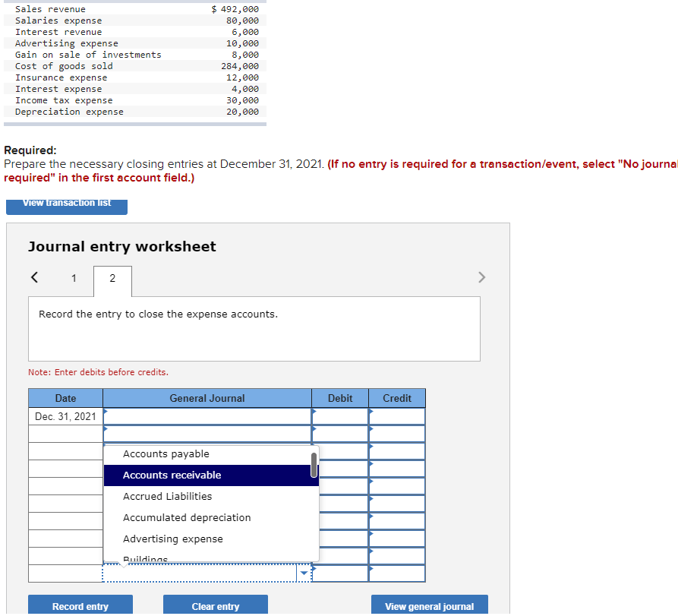Click the Depreciation expense row
Screen dimensions: 678x616
pyautogui.click(x=135, y=112)
